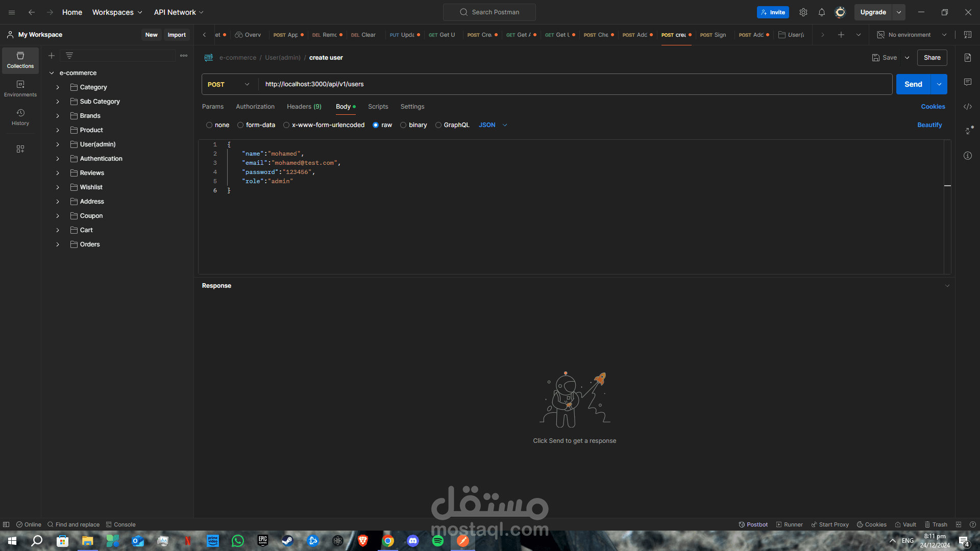Open the notifications bell
The height and width of the screenshot is (551, 980).
pos(822,12)
